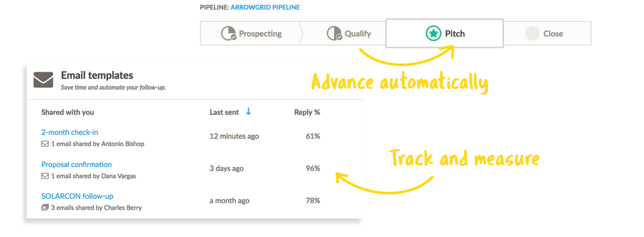Open the Proposal confirmation template
The image size is (644, 237).
[76, 164]
